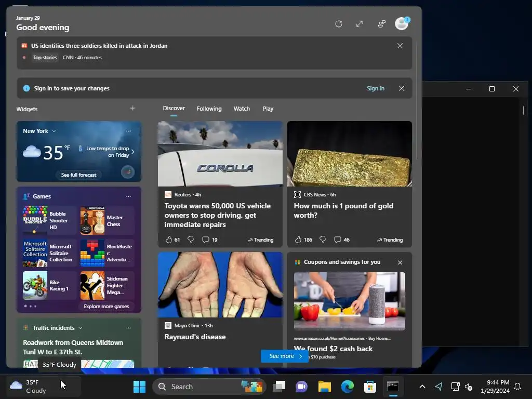Launch Stickman Fighter Mega game
Image resolution: width=532 pixels, height=399 pixels.
tap(107, 285)
